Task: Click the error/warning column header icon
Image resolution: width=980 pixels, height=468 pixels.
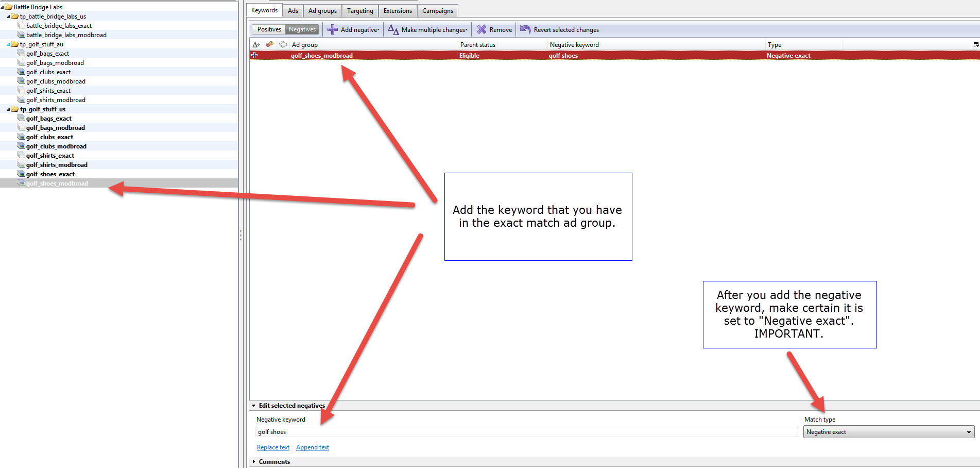Action: 269,45
